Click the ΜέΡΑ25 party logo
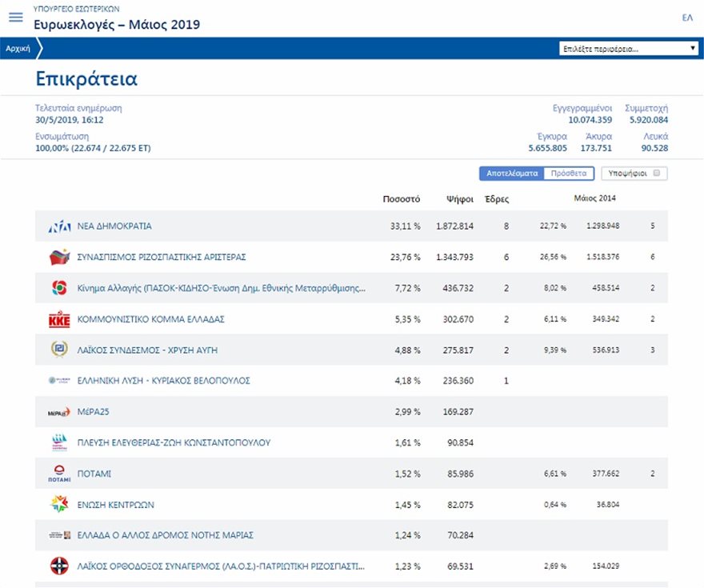 pyautogui.click(x=60, y=412)
